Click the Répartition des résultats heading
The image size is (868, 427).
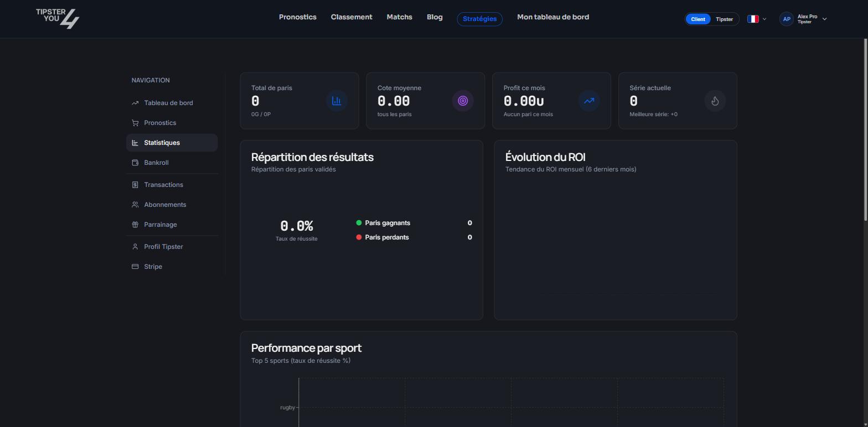312,157
